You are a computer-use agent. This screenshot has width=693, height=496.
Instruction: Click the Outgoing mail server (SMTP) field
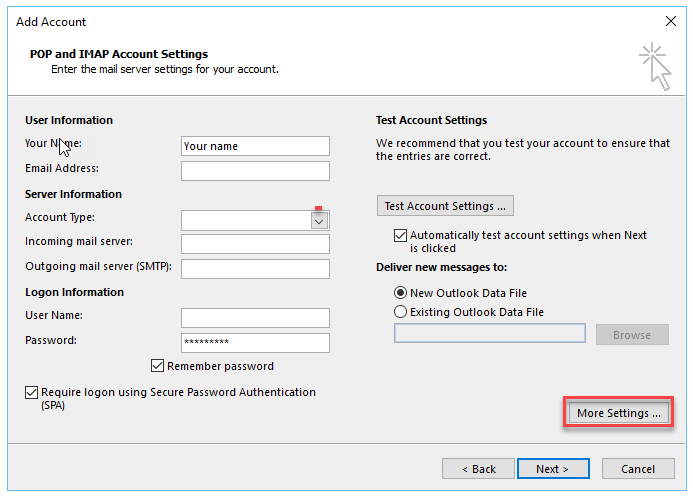click(255, 268)
